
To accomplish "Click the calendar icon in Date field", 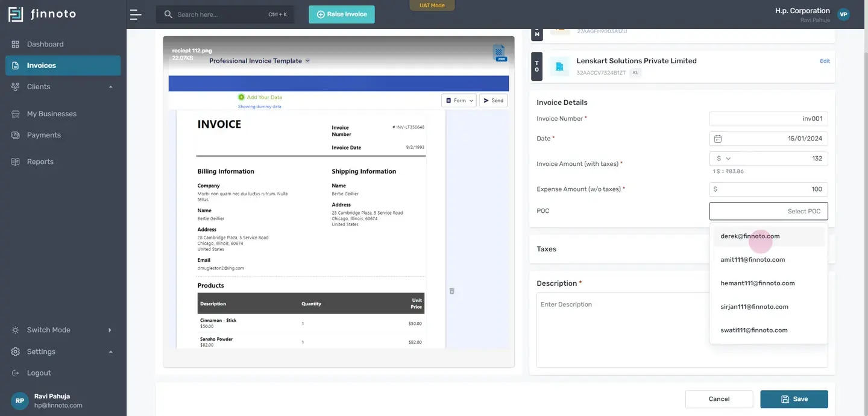I will click(718, 139).
